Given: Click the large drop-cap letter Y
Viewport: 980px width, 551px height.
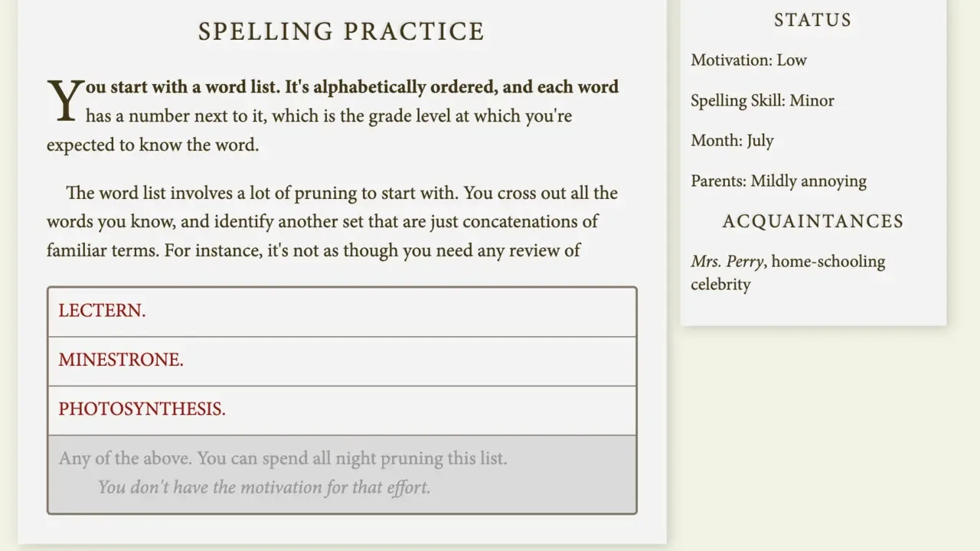Looking at the screenshot, I should tap(66, 101).
